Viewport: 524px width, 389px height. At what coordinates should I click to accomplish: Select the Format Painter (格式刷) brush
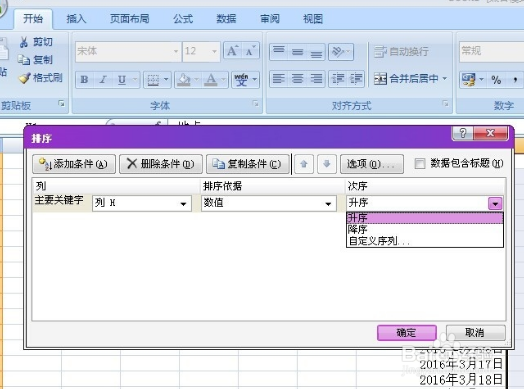(x=24, y=78)
